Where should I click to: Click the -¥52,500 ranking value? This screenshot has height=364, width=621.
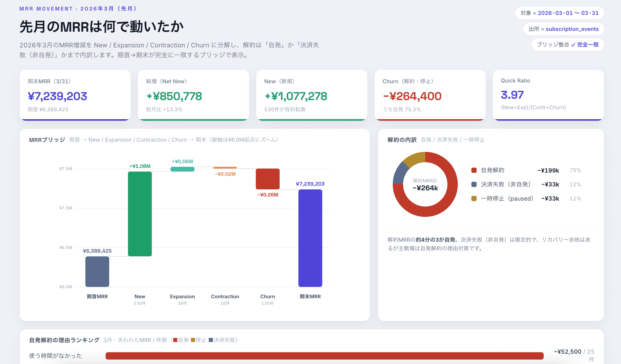pyautogui.click(x=568, y=352)
